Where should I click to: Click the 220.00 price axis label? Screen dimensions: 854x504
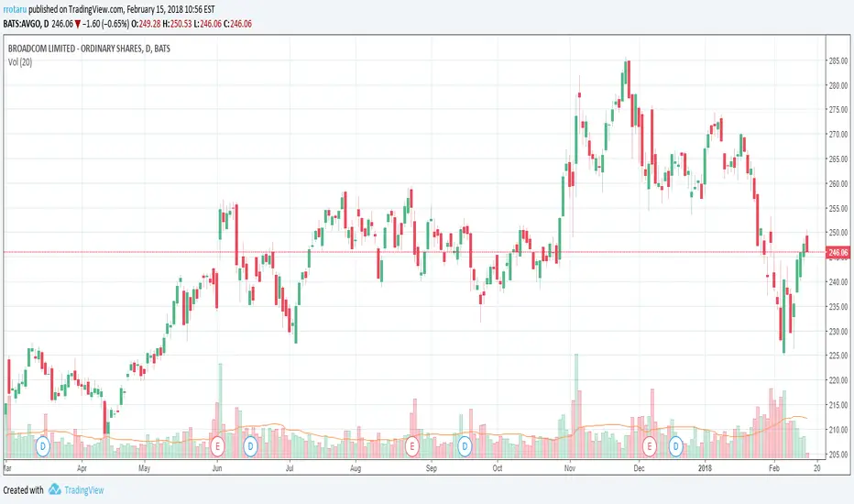click(x=838, y=380)
